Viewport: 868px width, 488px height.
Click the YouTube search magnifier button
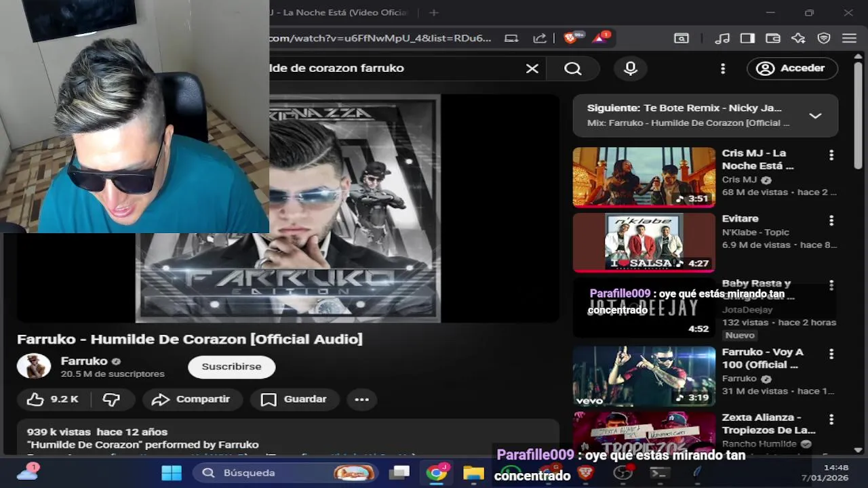(573, 68)
